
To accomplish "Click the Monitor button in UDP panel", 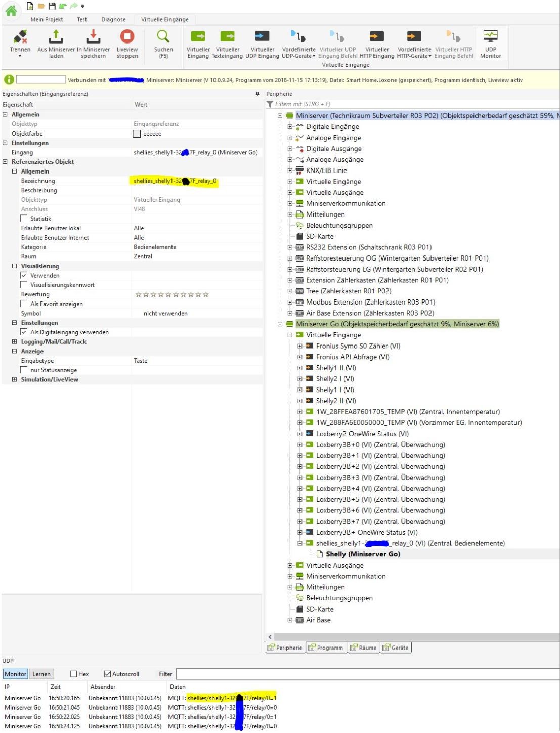I will point(16,674).
